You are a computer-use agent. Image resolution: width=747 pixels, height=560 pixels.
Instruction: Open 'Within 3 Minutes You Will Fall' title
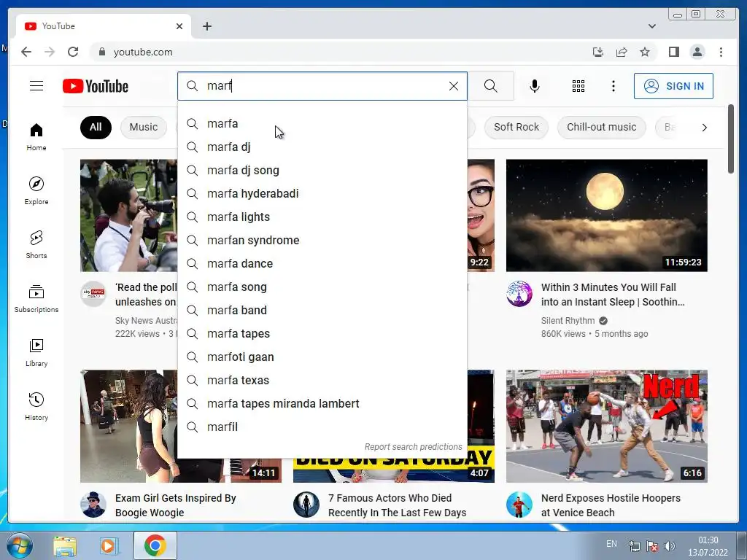(613, 295)
